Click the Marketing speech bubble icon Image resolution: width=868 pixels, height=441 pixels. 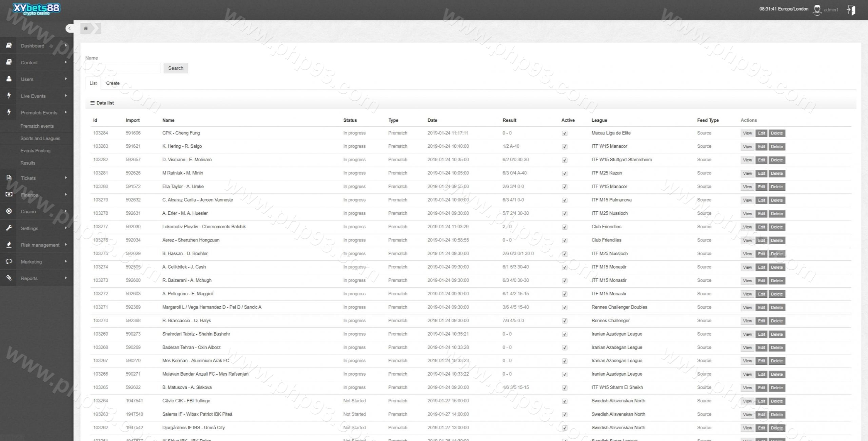point(9,261)
